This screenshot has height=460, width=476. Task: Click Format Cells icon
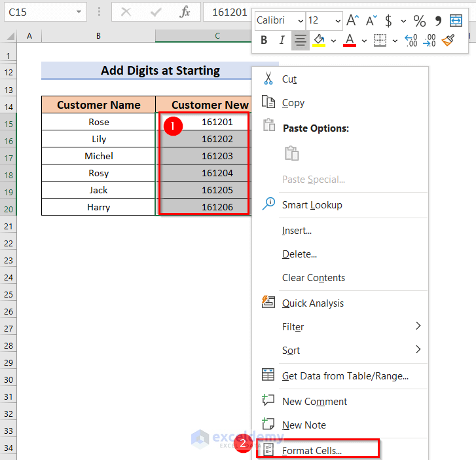pos(268,450)
